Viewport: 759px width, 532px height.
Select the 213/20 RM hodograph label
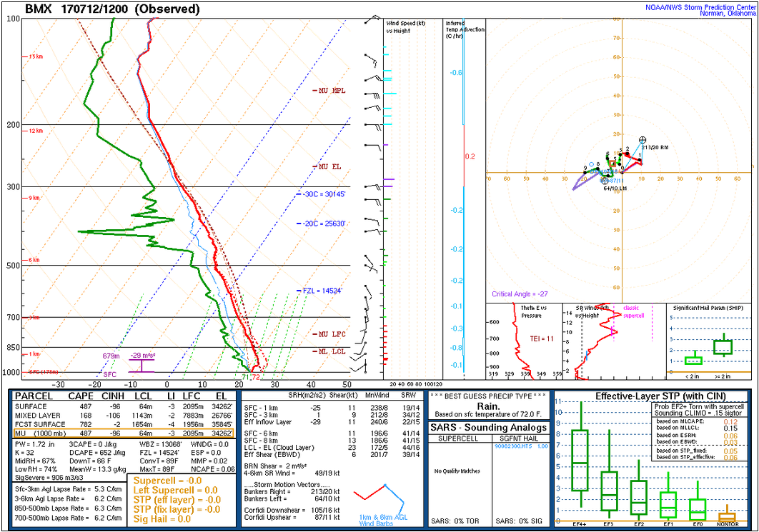(655, 148)
